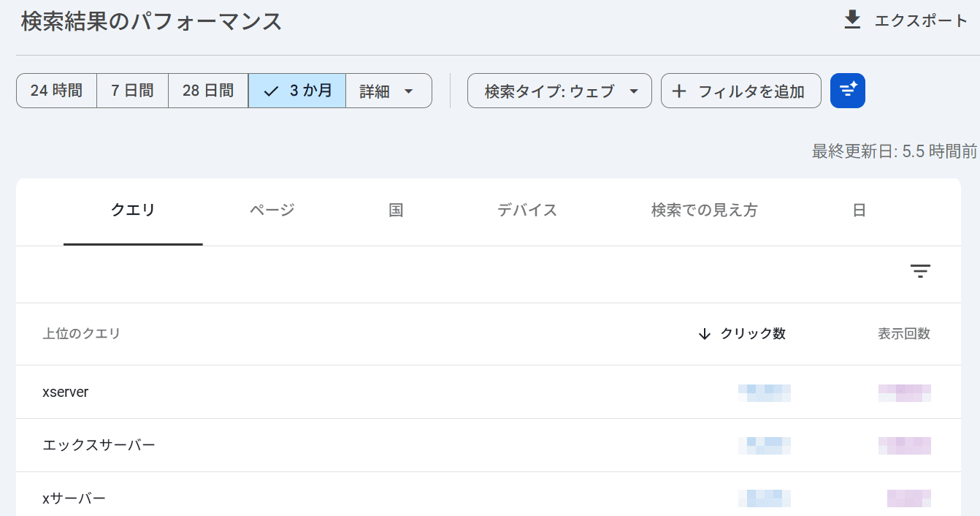Image resolution: width=980 pixels, height=516 pixels.
Task: Click the plus icon on フィルタを追加
Action: click(x=681, y=91)
